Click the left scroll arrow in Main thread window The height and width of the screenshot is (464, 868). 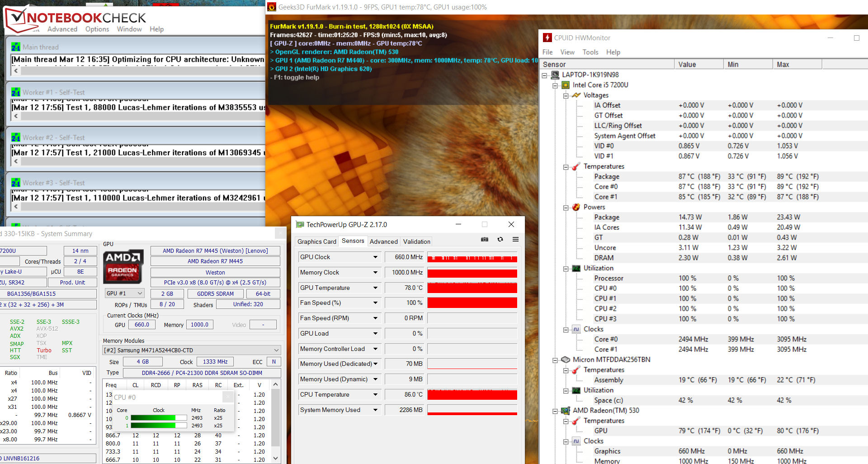pyautogui.click(x=16, y=71)
